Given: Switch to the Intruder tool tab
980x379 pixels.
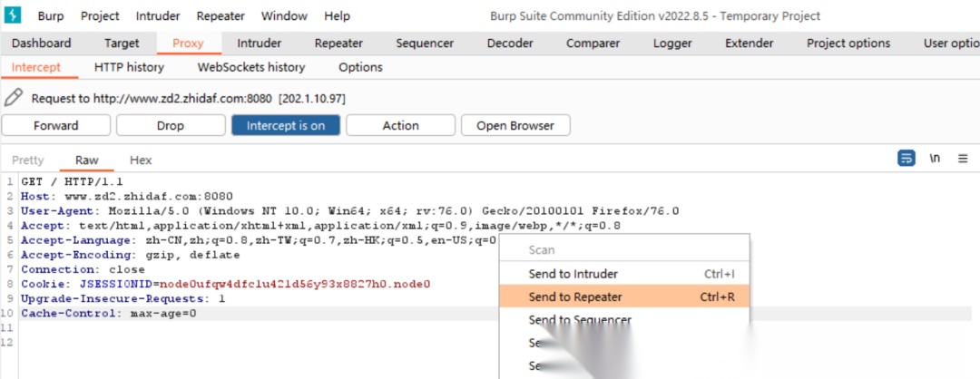Looking at the screenshot, I should (260, 44).
